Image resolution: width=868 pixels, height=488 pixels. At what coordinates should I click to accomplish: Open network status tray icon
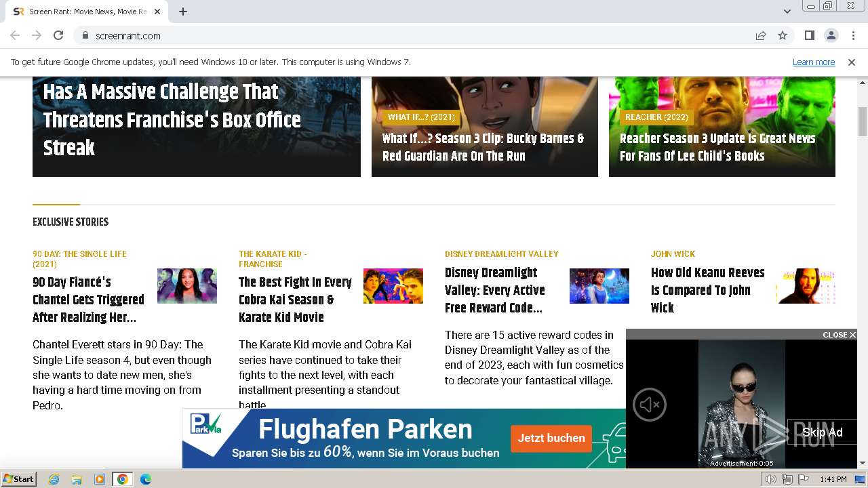pyautogui.click(x=787, y=479)
